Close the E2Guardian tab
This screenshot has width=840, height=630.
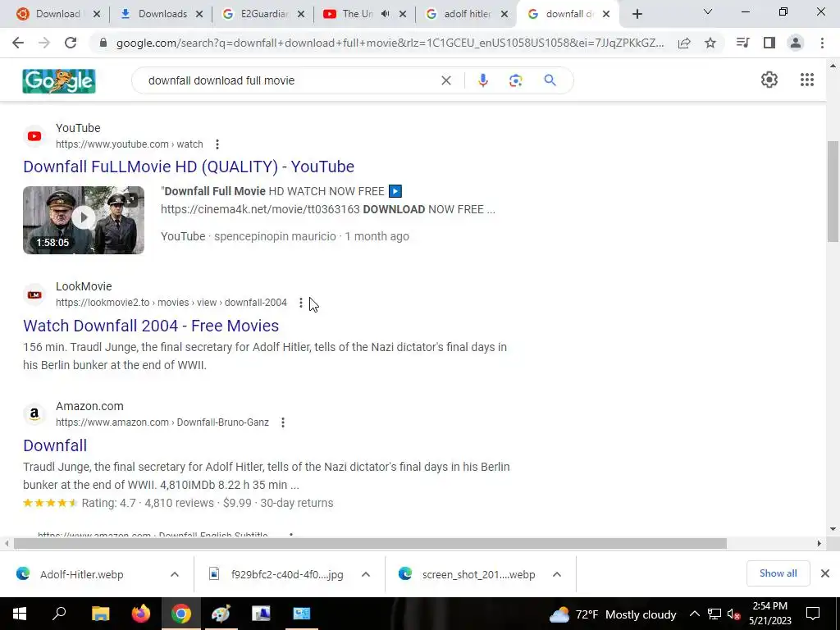tap(301, 15)
